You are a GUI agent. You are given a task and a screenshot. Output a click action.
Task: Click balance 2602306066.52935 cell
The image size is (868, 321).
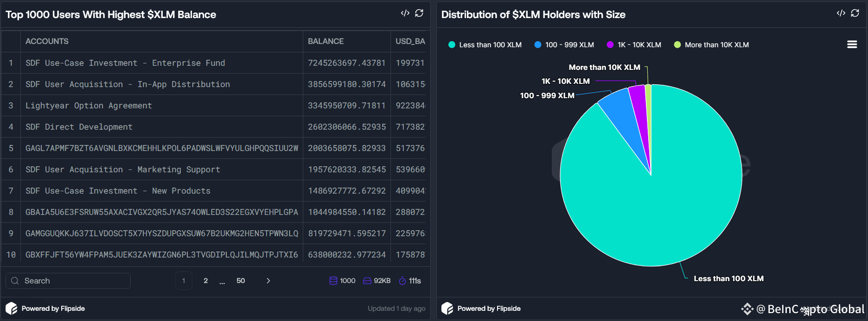click(347, 127)
